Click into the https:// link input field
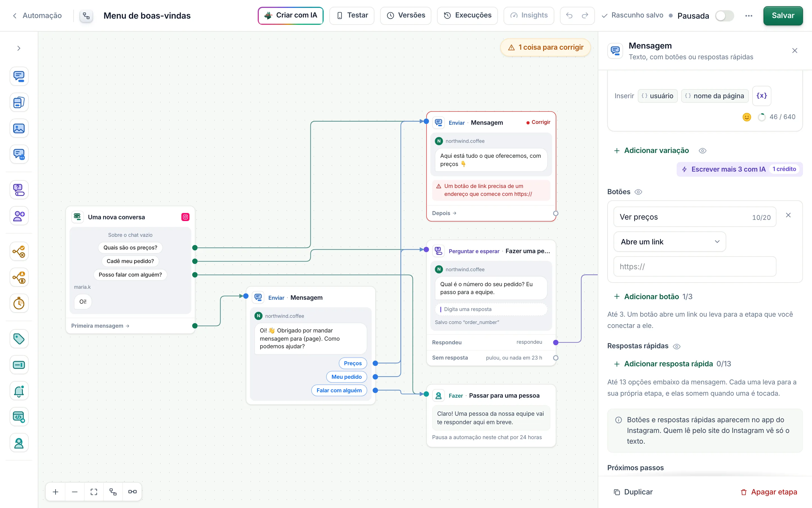The image size is (812, 508). (694, 267)
